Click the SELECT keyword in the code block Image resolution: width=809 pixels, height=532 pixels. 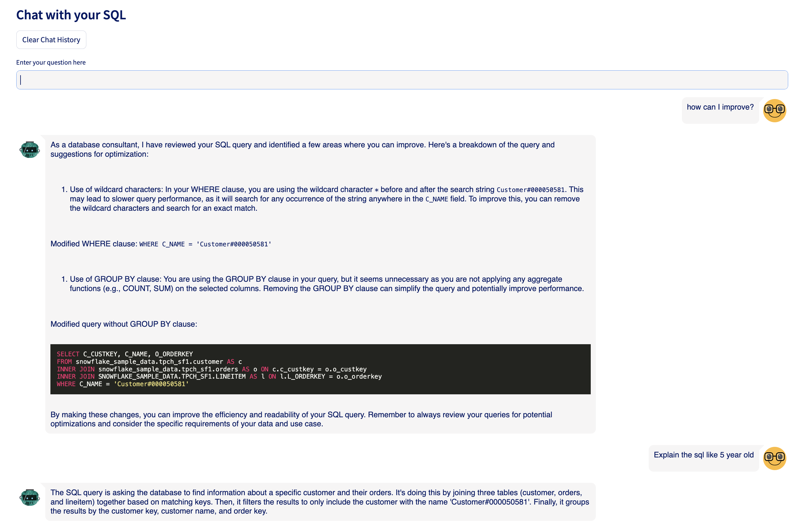pyautogui.click(x=68, y=354)
